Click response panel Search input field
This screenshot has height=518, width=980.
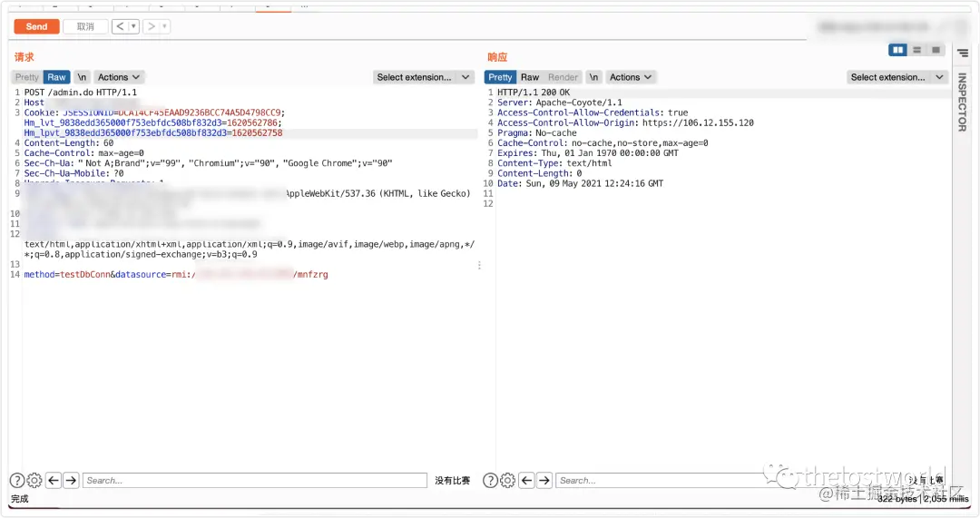pos(728,481)
